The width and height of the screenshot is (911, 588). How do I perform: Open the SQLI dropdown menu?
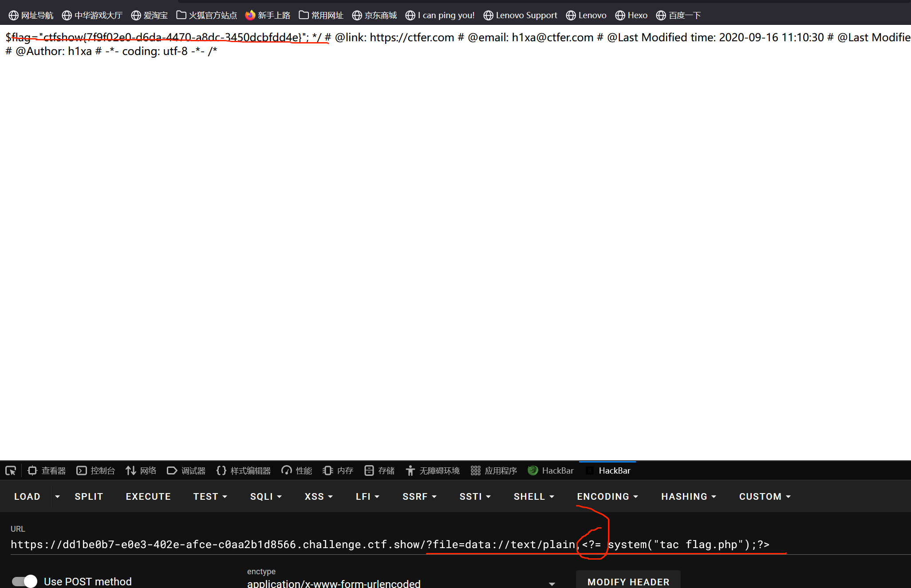[x=265, y=497]
